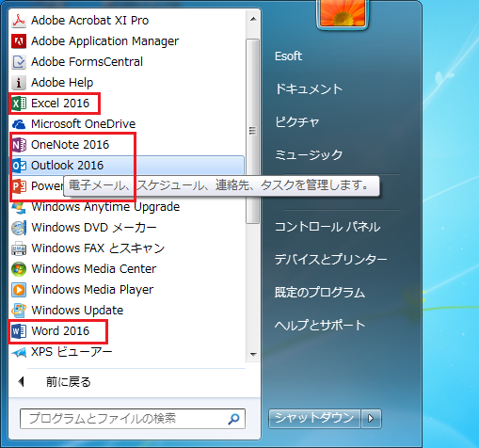
Task: Open Microsoft OneDrive entry
Action: coord(83,124)
